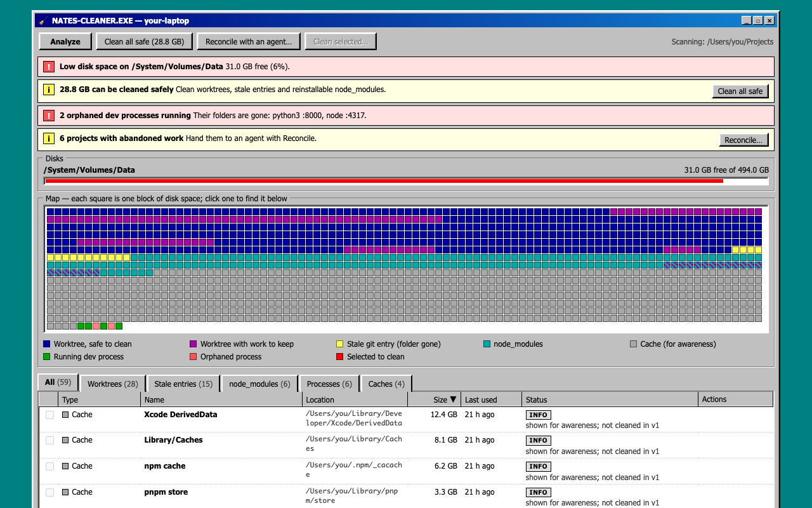Viewport: 812px width, 508px height.
Task: Tick the checkbox for pnpm store
Action: [x=50, y=492]
